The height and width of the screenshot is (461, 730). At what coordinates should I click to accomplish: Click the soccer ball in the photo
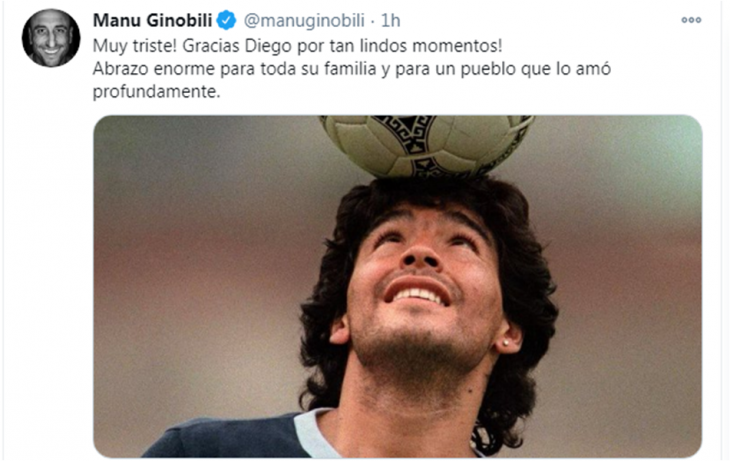click(426, 144)
